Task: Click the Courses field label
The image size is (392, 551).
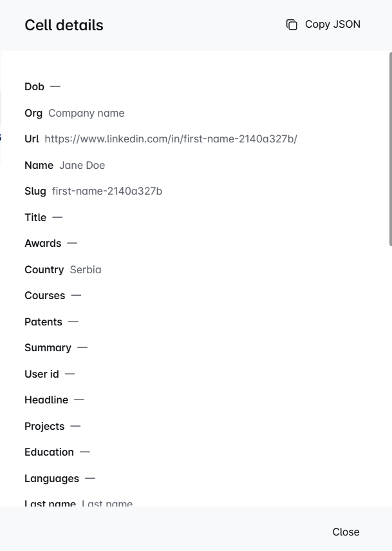Action: 44,296
